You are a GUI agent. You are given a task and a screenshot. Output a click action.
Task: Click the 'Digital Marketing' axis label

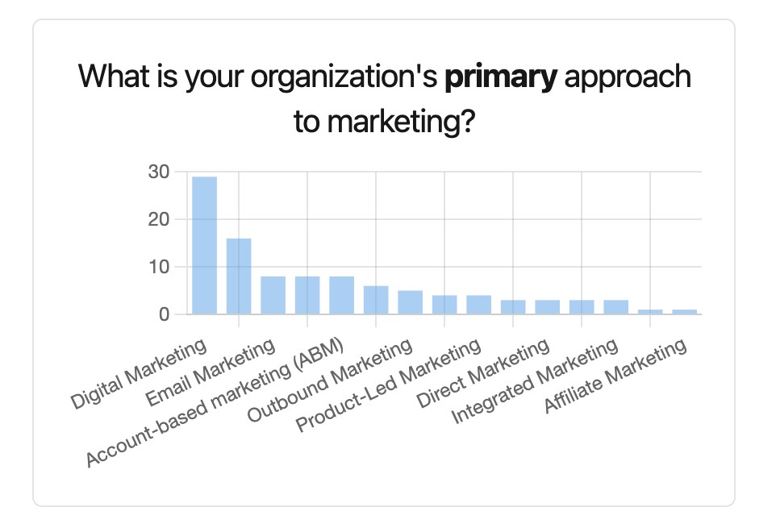pyautogui.click(x=139, y=376)
